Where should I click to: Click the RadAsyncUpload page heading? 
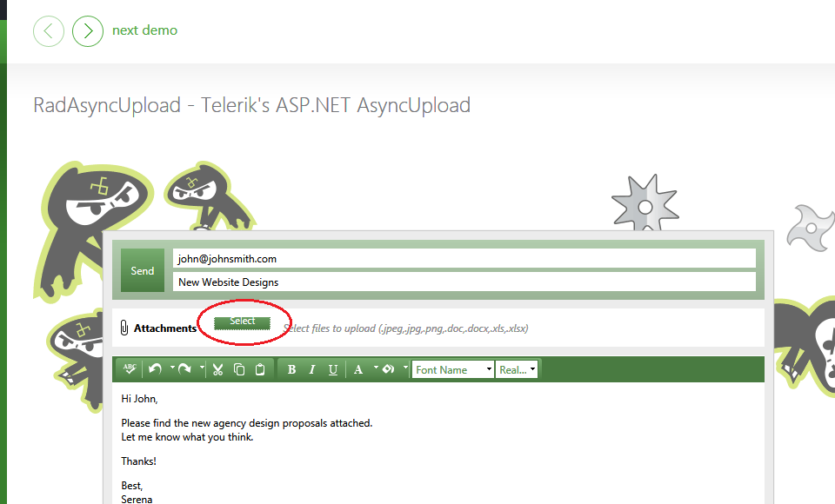(x=252, y=105)
